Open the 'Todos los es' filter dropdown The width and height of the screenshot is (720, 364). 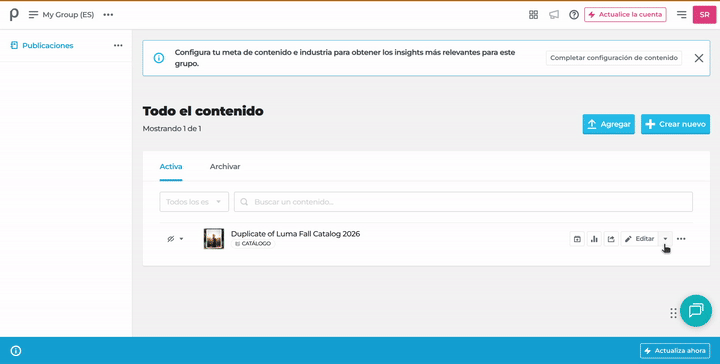tap(194, 202)
